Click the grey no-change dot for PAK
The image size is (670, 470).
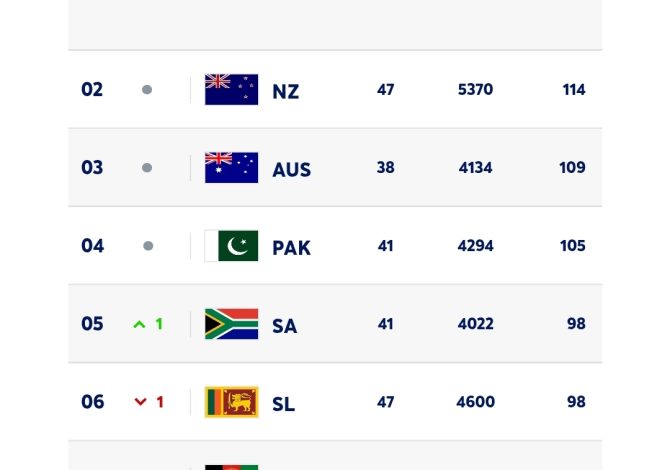[x=147, y=246]
